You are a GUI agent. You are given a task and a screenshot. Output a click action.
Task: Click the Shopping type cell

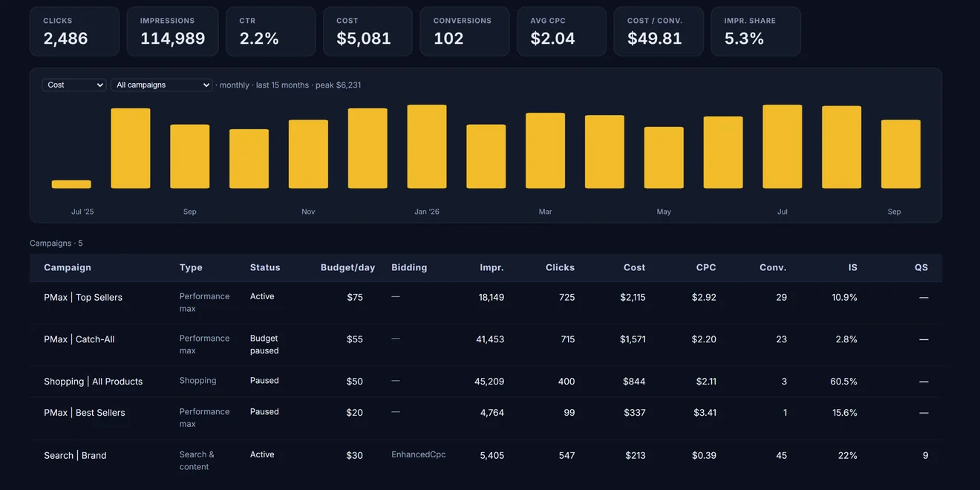pos(198,380)
